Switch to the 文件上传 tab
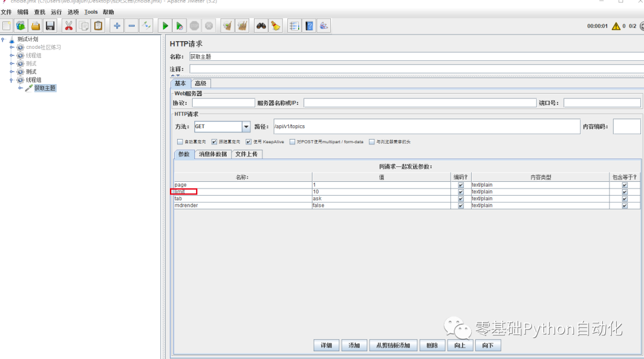Viewport: 644px width, 359px height. pyautogui.click(x=246, y=154)
